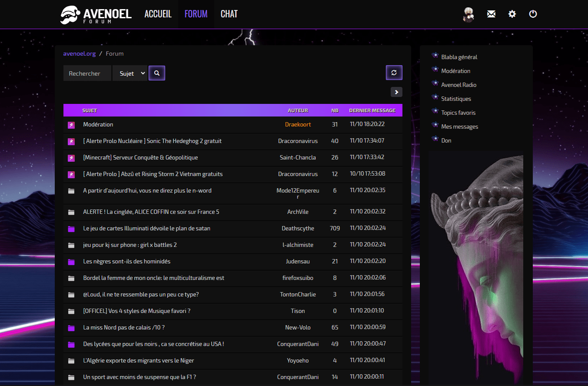
Task: Open the Chat section
Action: coord(229,14)
